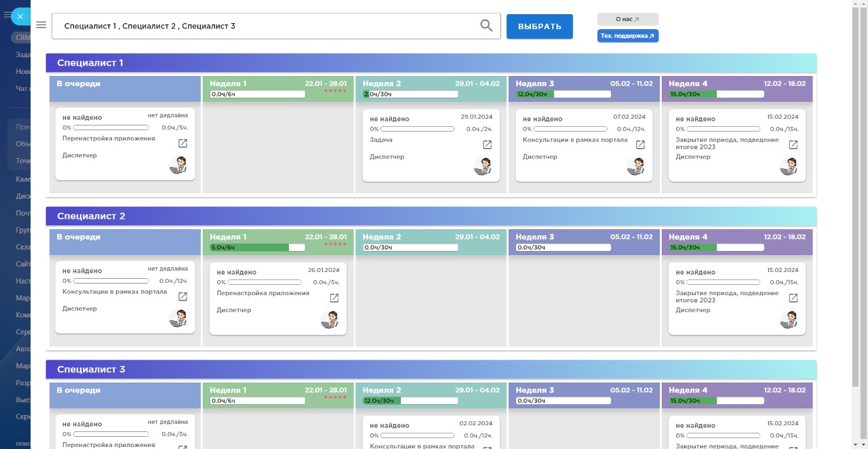The height and width of the screenshot is (449, 868).
Task: Click avatar on Специалист 1 15.02.2024 card
Action: point(789,166)
